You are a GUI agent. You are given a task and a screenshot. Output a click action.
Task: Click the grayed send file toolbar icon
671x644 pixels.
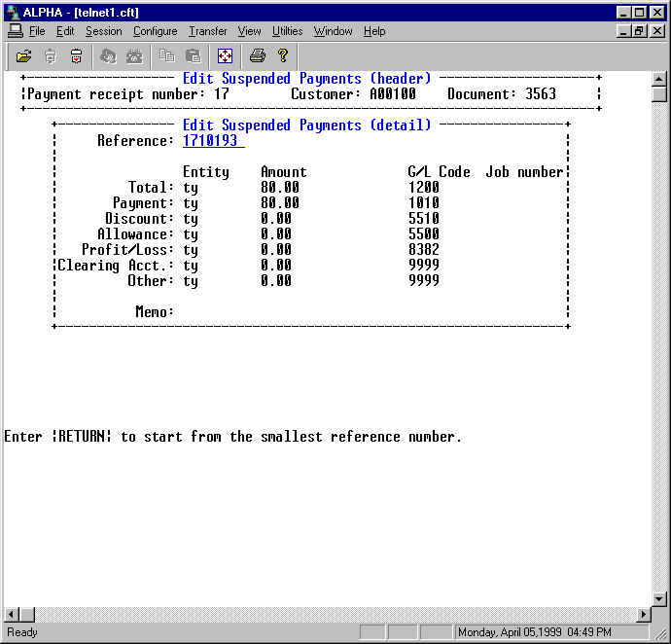108,55
